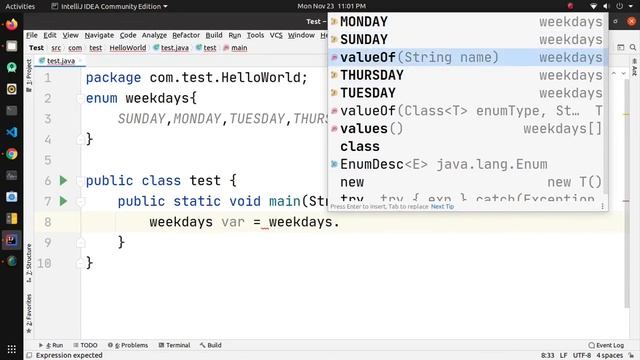The height and width of the screenshot is (360, 640).
Task: Open the network indicator in system tray
Action: point(593,6)
